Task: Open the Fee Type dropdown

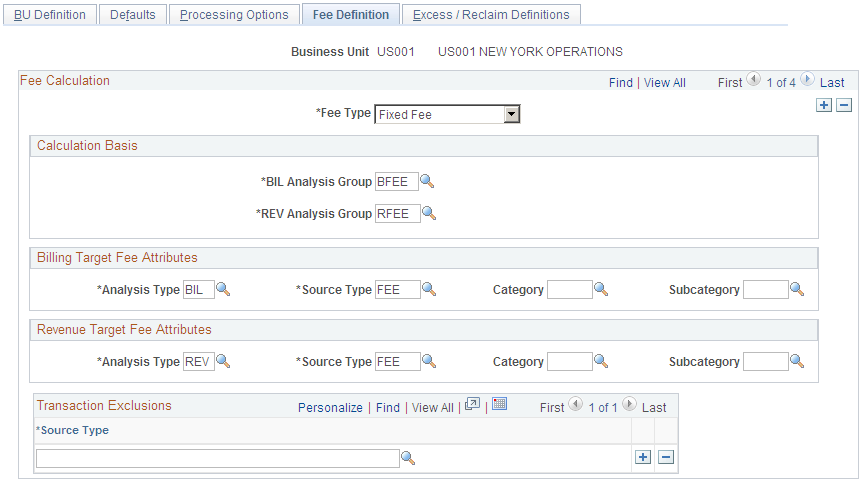Action: click(512, 114)
